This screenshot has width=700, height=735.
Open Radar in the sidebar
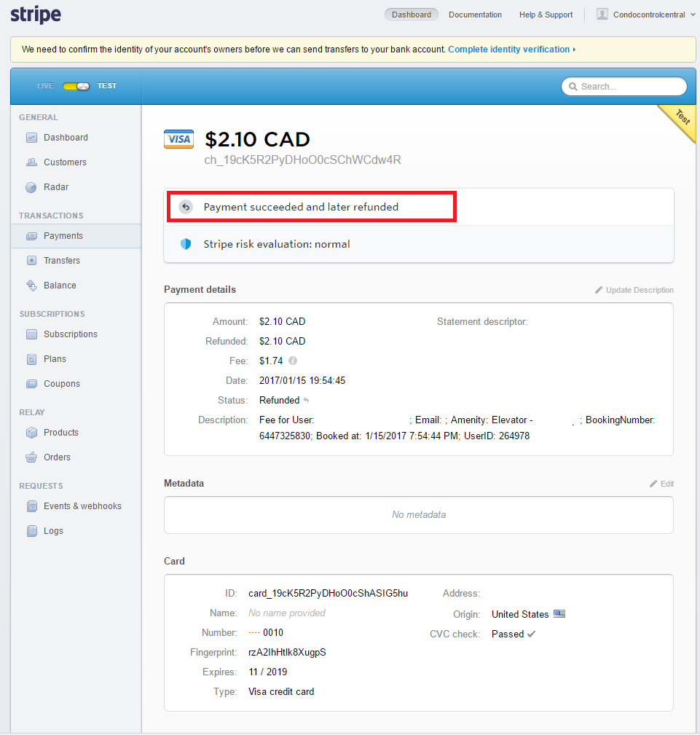point(56,187)
